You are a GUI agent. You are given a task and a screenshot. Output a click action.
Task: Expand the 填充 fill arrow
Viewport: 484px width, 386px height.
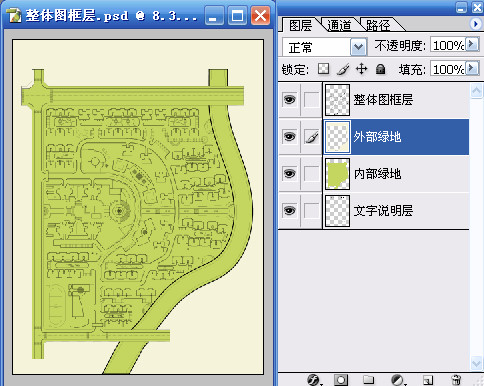click(x=472, y=68)
